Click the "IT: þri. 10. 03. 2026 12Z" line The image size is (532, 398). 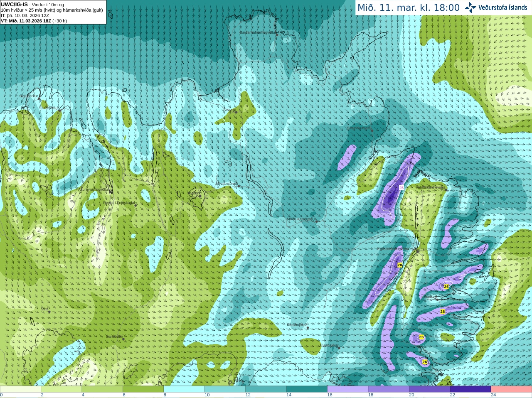pos(25,15)
